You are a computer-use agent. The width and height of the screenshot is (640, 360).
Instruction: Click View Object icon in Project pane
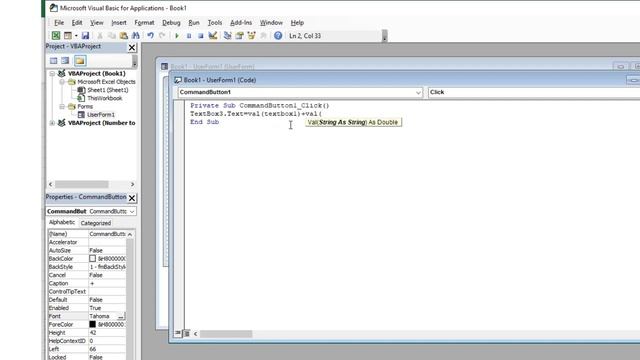point(65,61)
